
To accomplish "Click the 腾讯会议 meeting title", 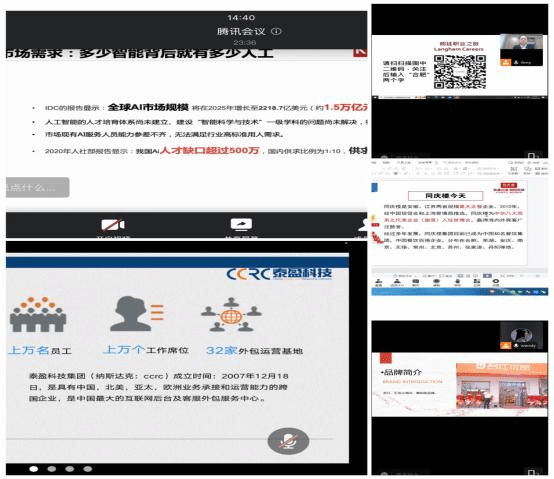I will coord(241,31).
